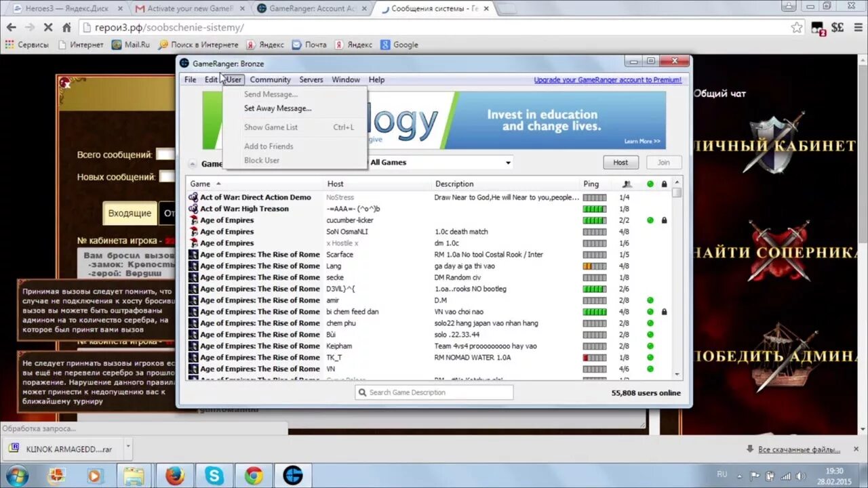Click the browser extension icon with red badge

pyautogui.click(x=818, y=28)
